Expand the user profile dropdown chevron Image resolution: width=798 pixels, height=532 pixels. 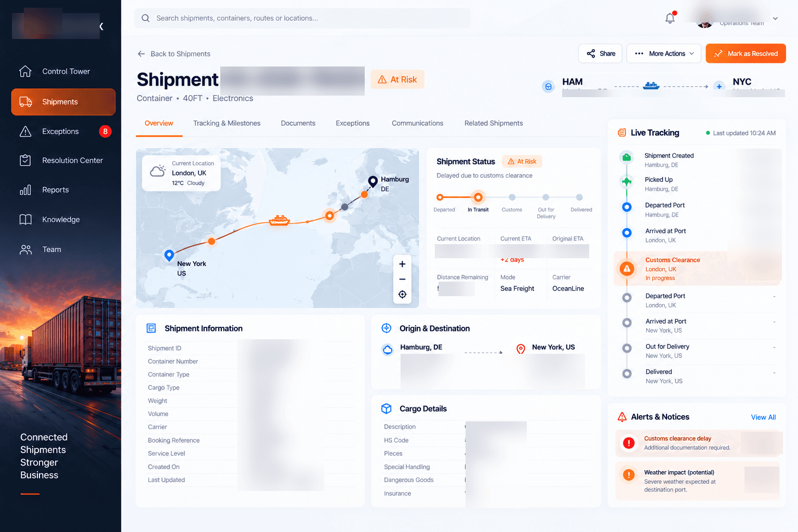pyautogui.click(x=775, y=18)
